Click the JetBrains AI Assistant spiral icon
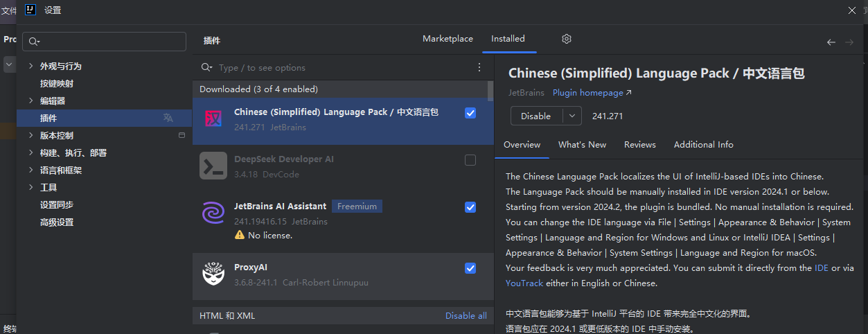This screenshot has width=868, height=334. 213,213
